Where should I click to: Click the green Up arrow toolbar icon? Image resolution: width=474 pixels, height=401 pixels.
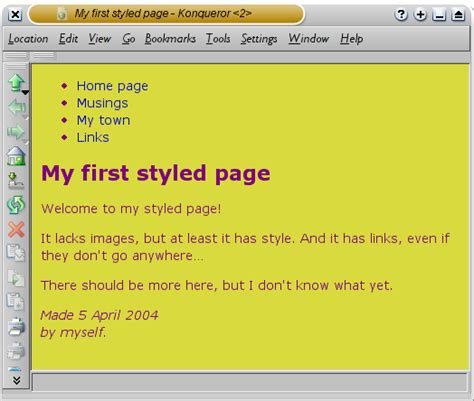coord(16,82)
